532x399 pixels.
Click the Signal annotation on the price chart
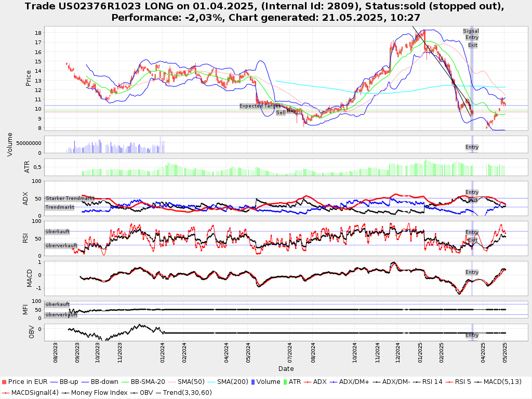click(x=471, y=31)
